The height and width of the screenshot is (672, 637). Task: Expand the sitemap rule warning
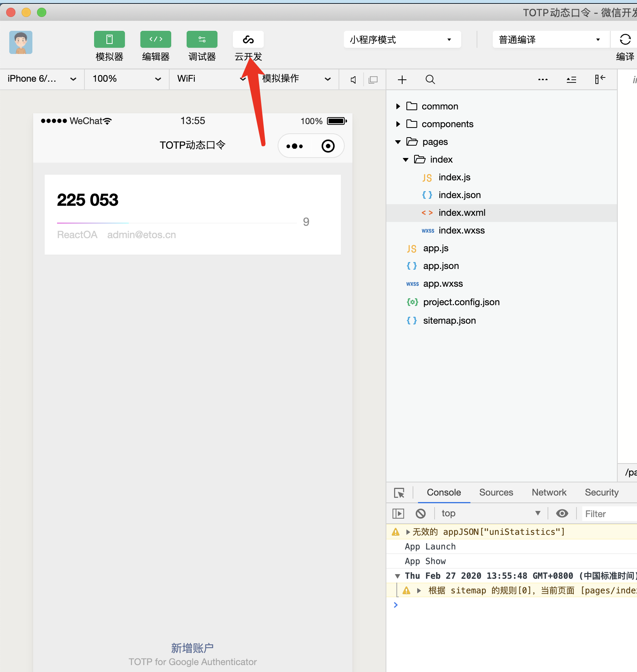pyautogui.click(x=419, y=591)
